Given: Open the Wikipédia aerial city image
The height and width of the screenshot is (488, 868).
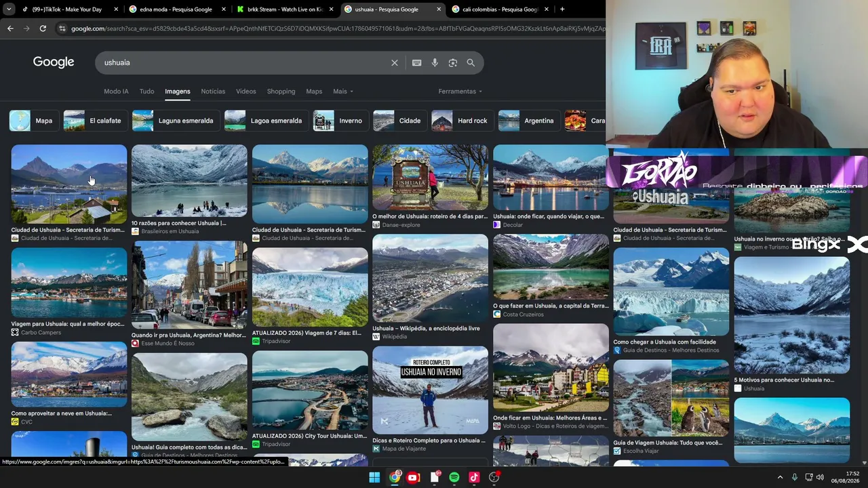Looking at the screenshot, I should click(x=430, y=278).
